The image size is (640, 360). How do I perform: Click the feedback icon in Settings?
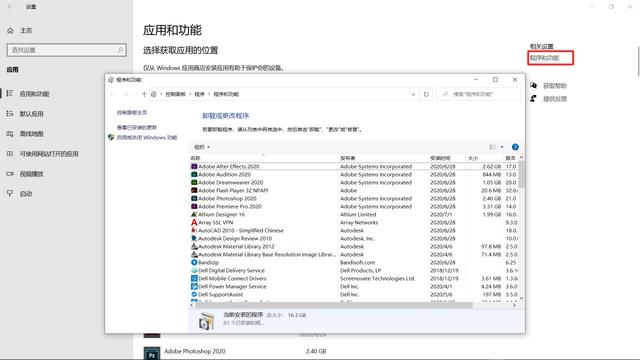click(x=533, y=98)
